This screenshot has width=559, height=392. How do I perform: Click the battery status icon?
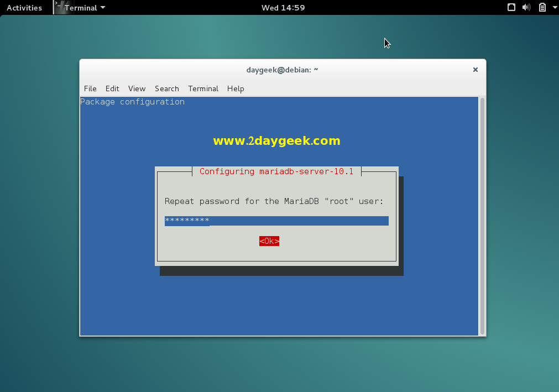point(542,8)
